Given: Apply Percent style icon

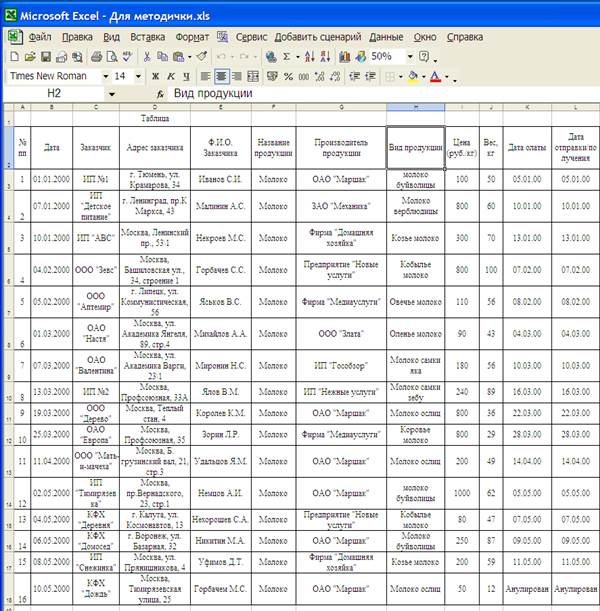Looking at the screenshot, I should [288, 76].
